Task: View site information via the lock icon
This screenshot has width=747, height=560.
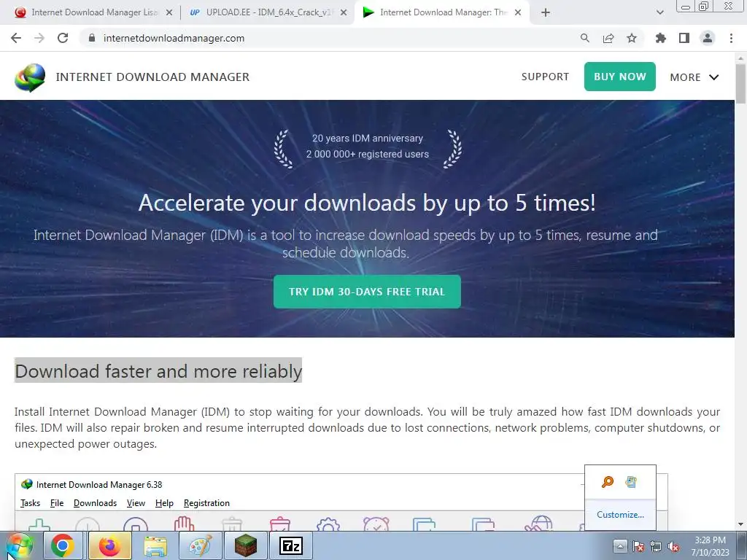Action: click(x=92, y=38)
